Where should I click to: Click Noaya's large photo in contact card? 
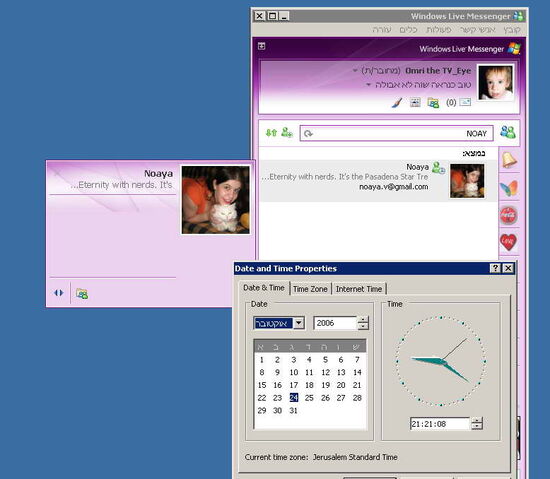click(216, 200)
